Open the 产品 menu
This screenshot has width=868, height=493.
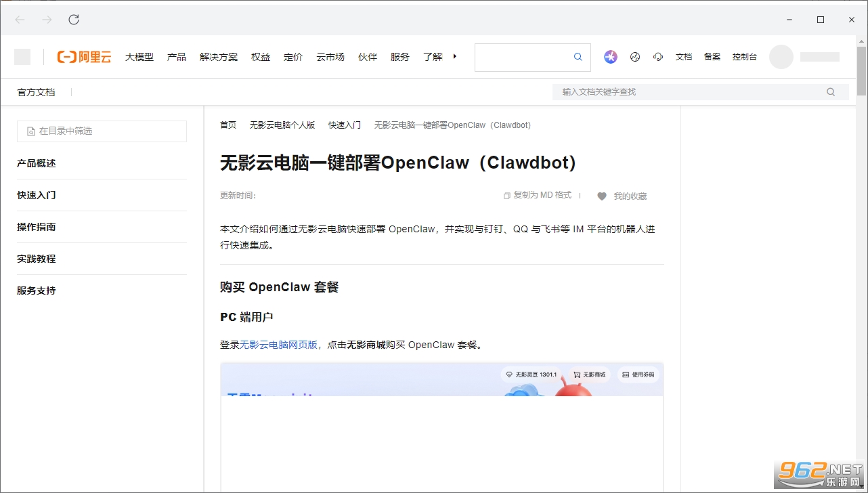[177, 57]
